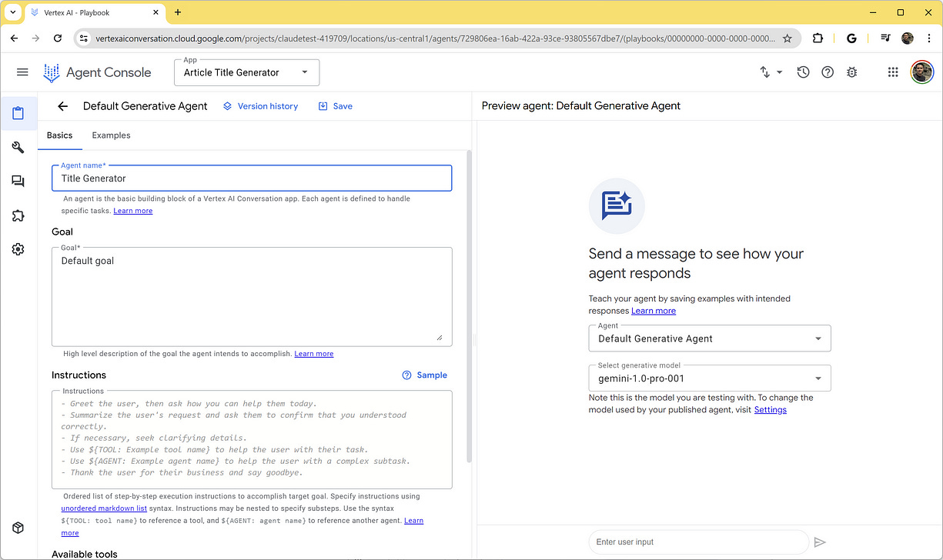The width and height of the screenshot is (943, 560).
Task: Open the App selector showing Article Title Generator
Action: (x=246, y=72)
